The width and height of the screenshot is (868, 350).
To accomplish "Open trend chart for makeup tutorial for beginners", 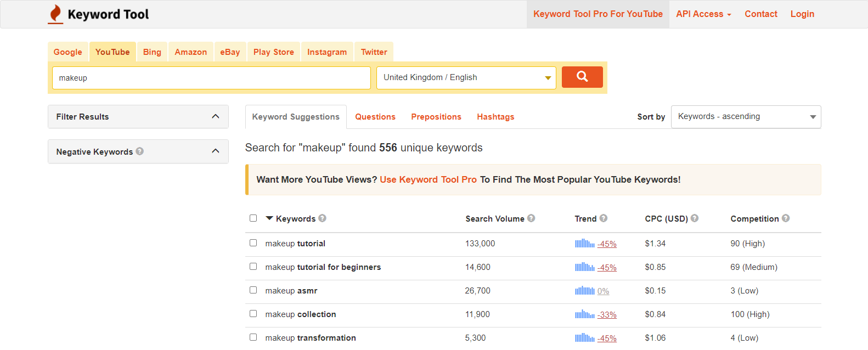I will 584,267.
